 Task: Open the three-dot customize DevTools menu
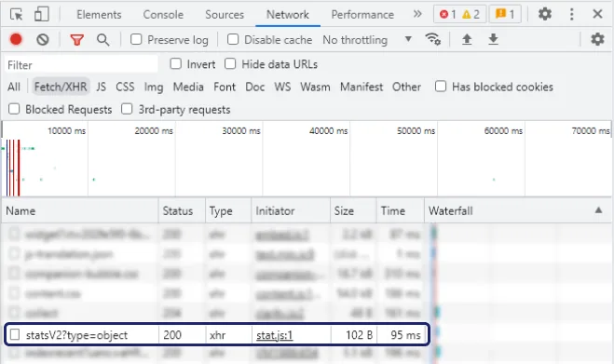[x=572, y=14]
